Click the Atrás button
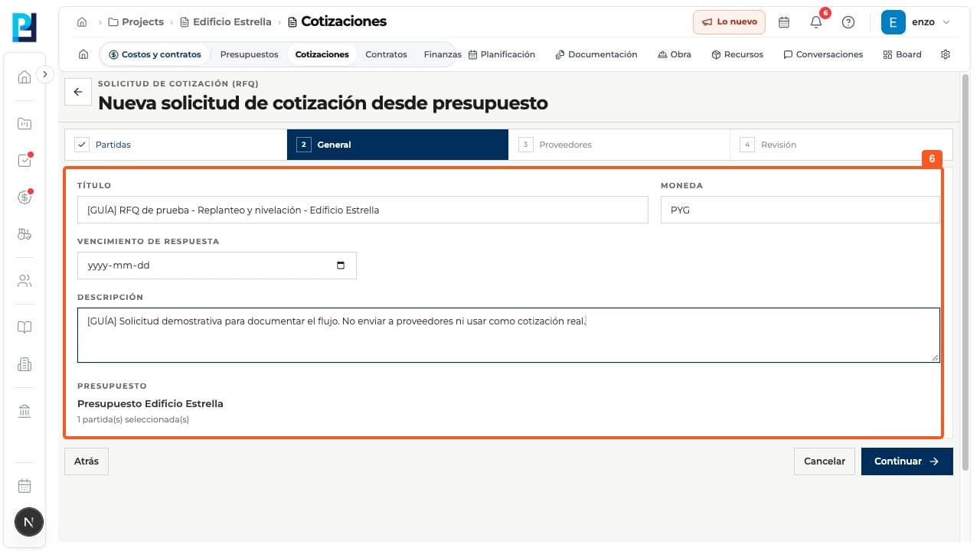 [x=87, y=461]
